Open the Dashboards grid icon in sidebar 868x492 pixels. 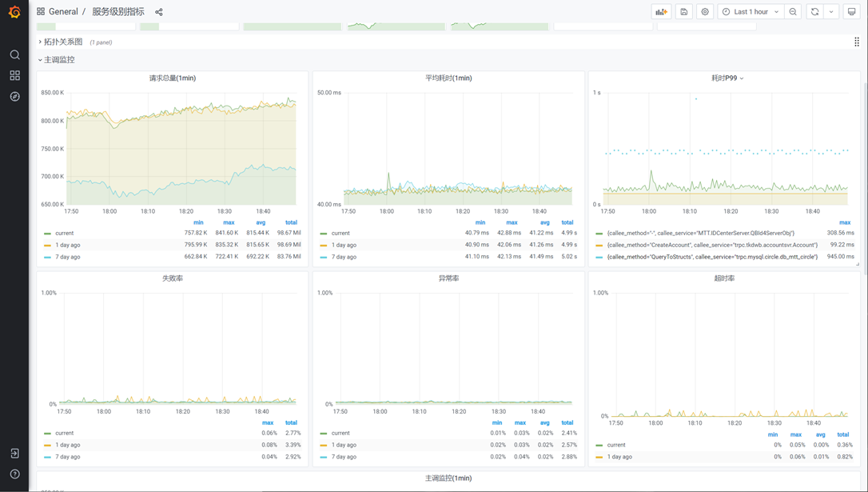pos(15,75)
